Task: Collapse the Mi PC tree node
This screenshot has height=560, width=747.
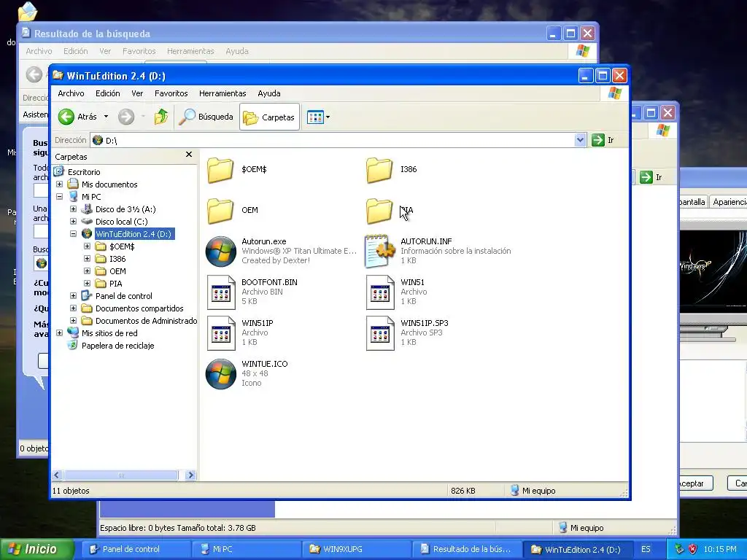Action: click(60, 197)
